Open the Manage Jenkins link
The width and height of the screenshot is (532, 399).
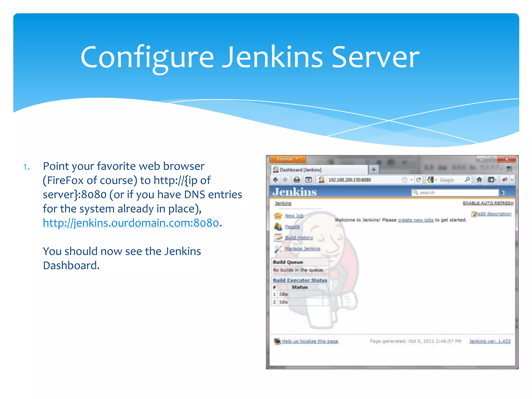pos(303,249)
